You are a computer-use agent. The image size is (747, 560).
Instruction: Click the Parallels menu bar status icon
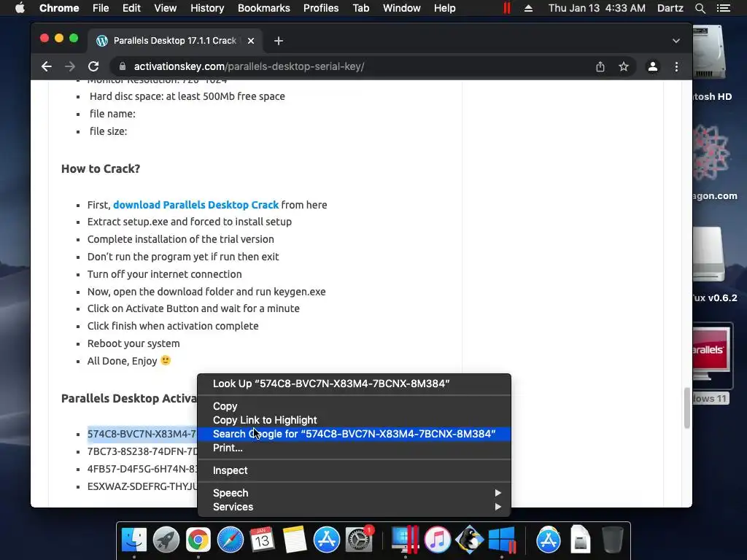(507, 8)
